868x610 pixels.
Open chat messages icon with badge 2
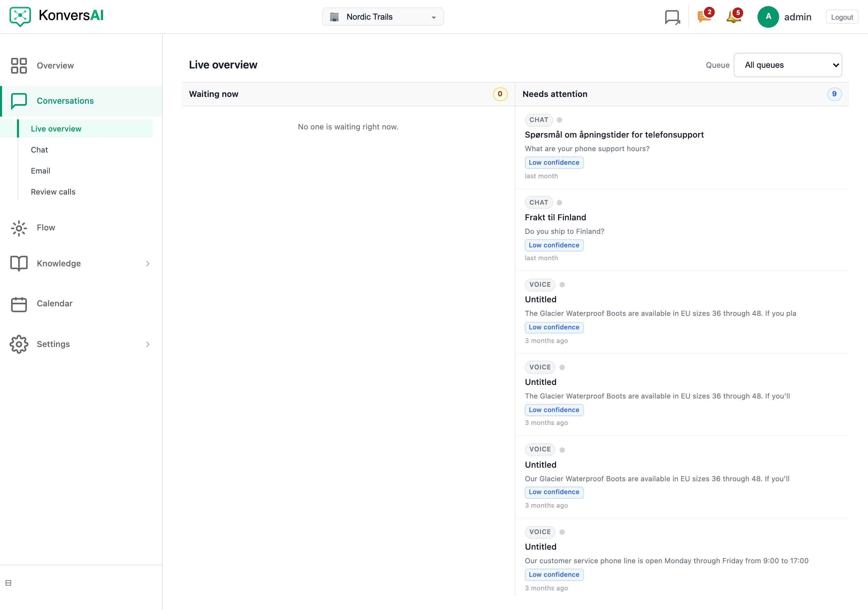pyautogui.click(x=705, y=16)
